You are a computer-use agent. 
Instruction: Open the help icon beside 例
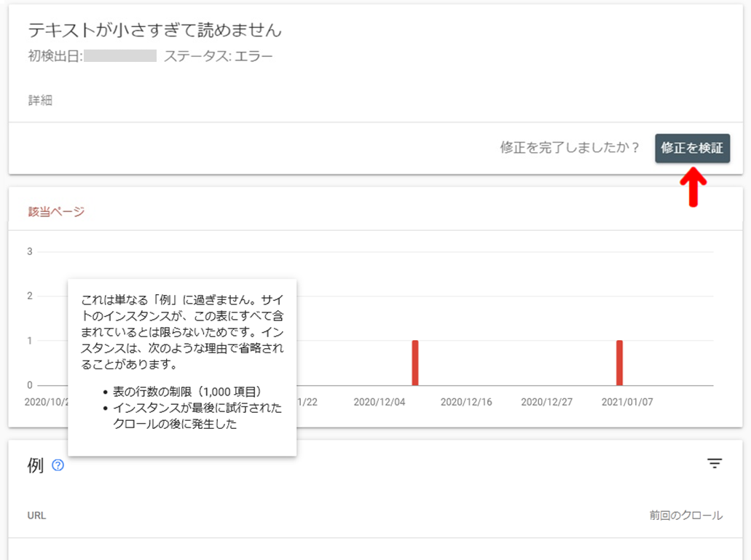[58, 465]
